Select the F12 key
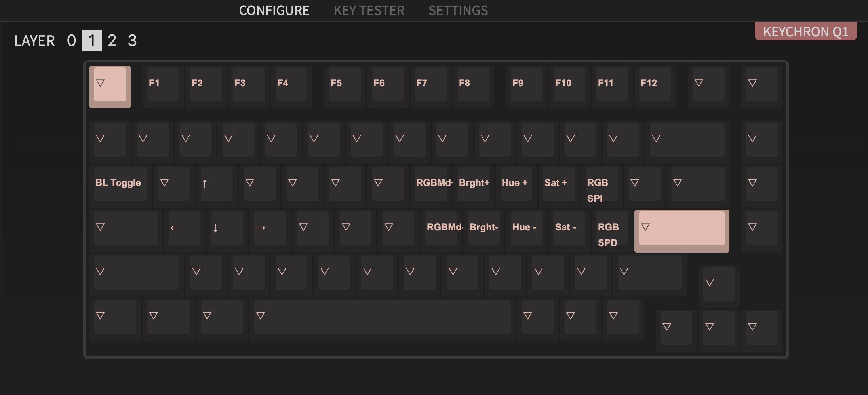The image size is (868, 395). coord(655,87)
